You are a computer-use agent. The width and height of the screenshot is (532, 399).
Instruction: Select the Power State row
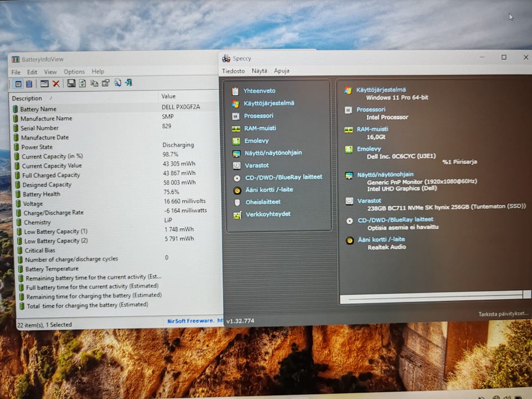coord(116,146)
